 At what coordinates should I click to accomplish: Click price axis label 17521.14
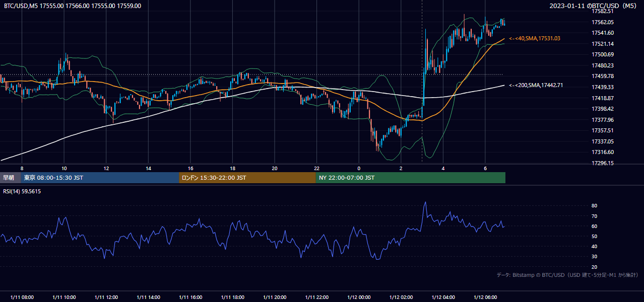pos(602,44)
